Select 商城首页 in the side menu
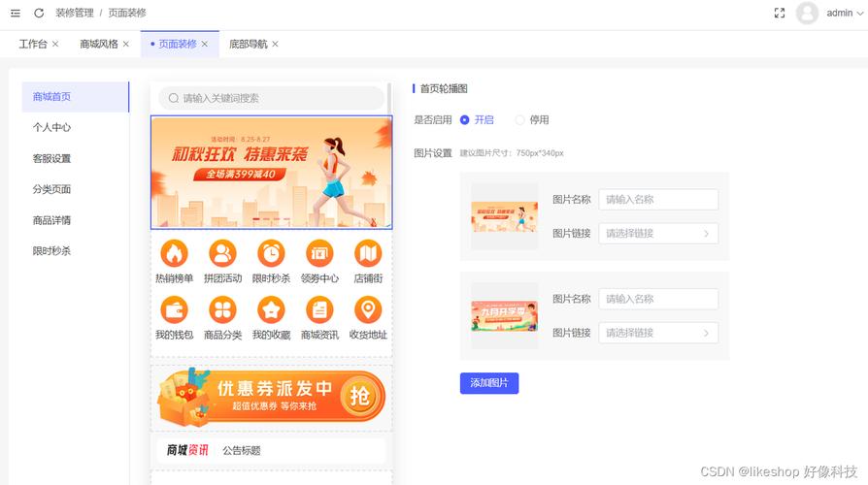This screenshot has height=485, width=868. click(x=76, y=97)
